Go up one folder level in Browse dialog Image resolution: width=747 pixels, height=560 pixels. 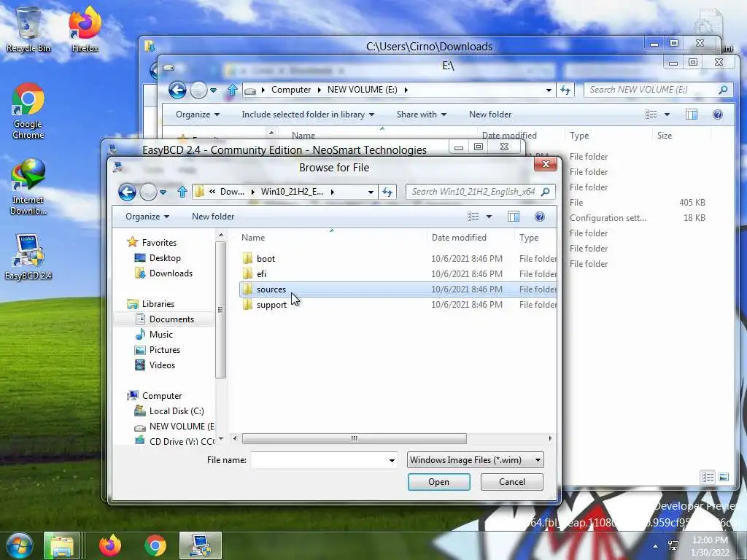(x=182, y=192)
